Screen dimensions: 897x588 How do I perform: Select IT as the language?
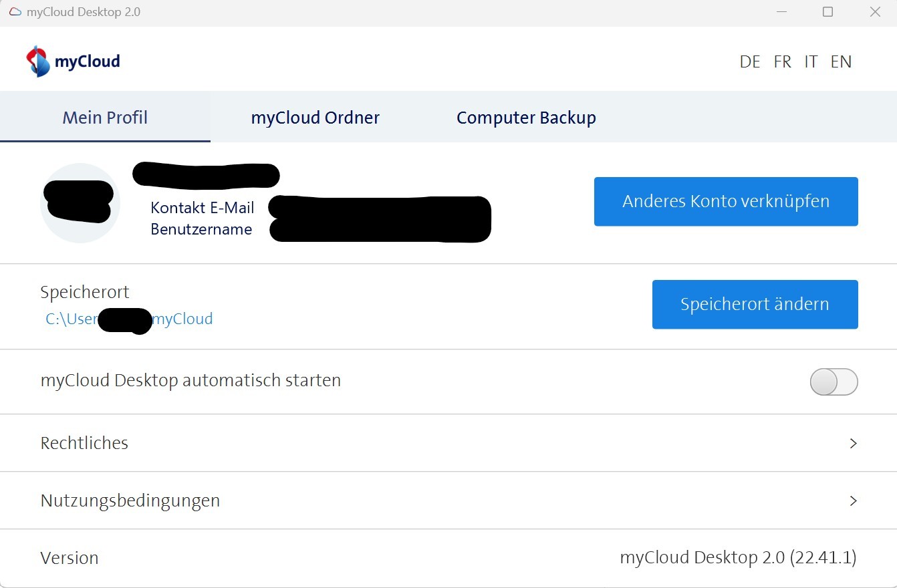coord(811,62)
